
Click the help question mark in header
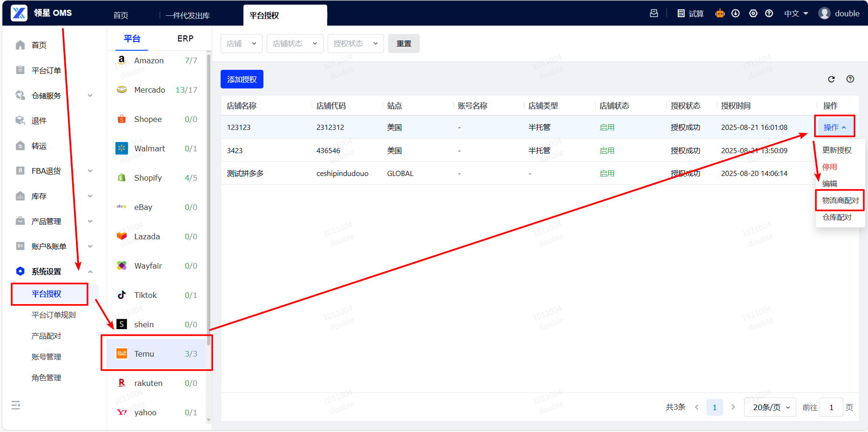pos(769,13)
